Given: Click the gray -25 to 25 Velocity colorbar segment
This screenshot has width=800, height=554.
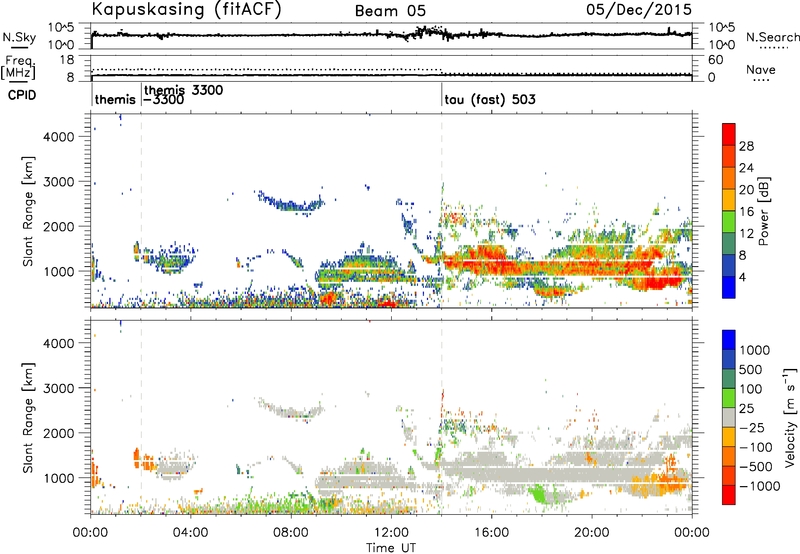Looking at the screenshot, I should [729, 418].
